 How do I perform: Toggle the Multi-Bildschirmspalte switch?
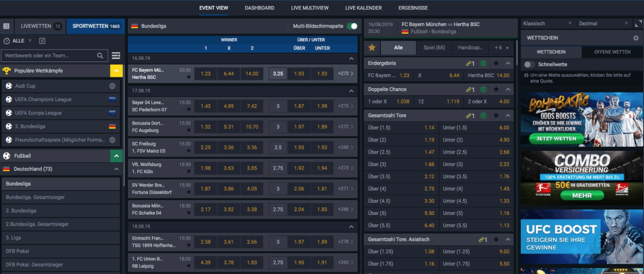352,26
